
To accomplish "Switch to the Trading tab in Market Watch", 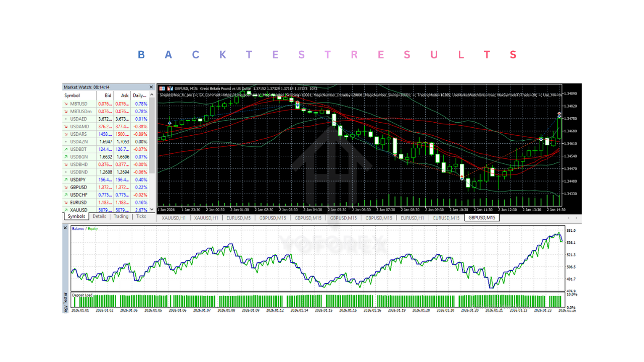I will point(121,216).
